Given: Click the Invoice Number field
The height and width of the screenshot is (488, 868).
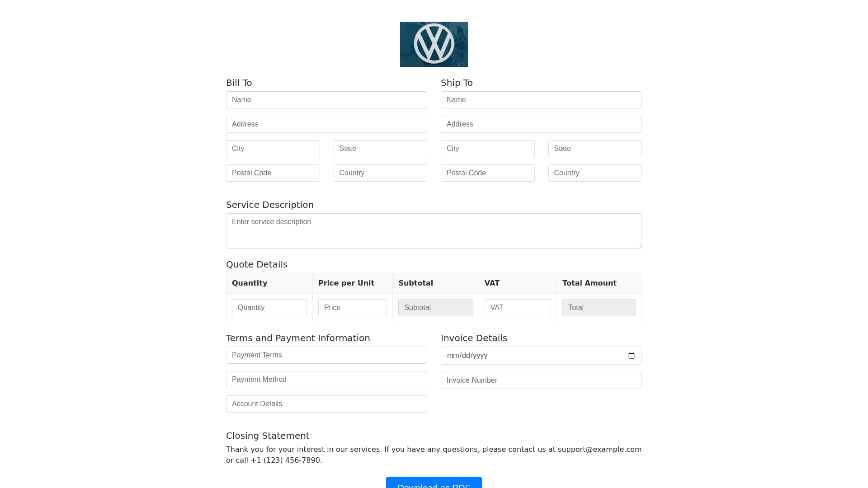Looking at the screenshot, I should 541,380.
